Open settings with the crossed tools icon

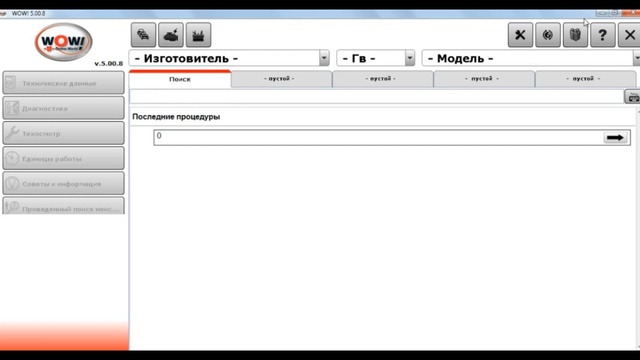click(x=520, y=35)
